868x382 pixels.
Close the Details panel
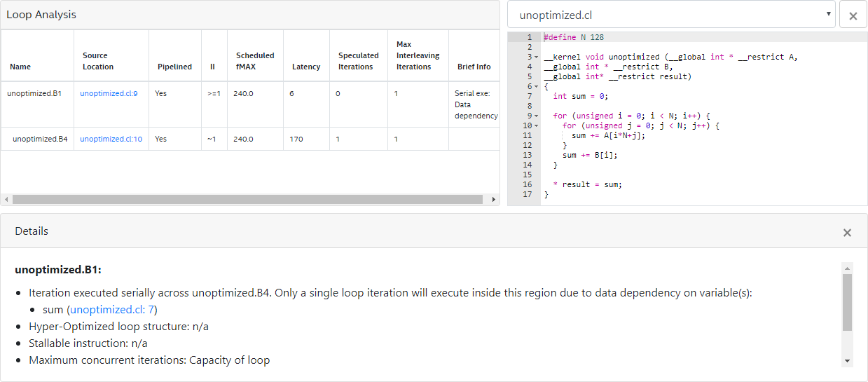(847, 232)
